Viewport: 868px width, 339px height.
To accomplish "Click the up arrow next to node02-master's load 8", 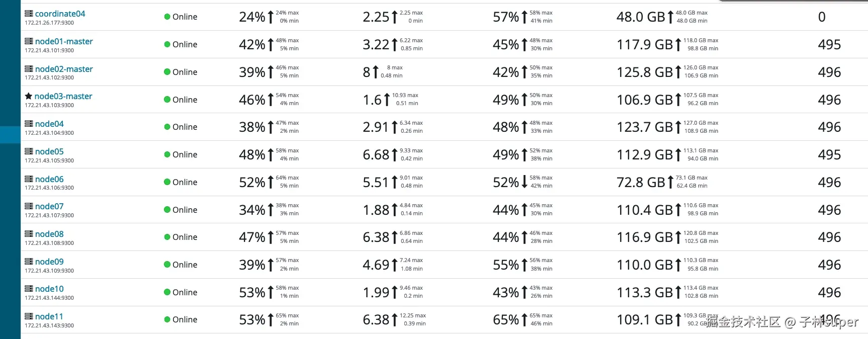I will (x=375, y=72).
